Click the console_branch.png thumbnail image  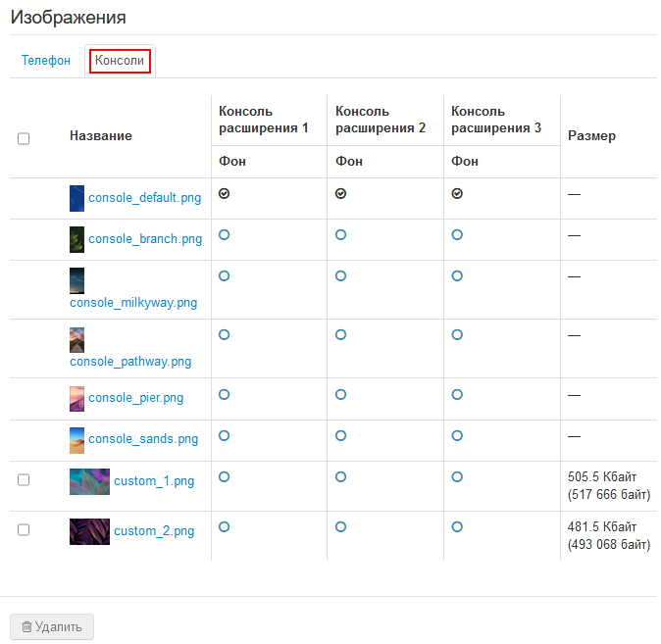pos(76,239)
